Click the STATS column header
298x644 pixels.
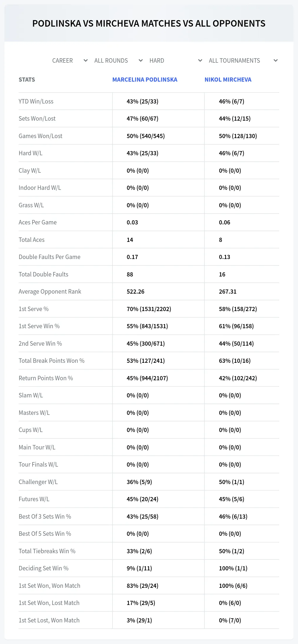pyautogui.click(x=27, y=80)
